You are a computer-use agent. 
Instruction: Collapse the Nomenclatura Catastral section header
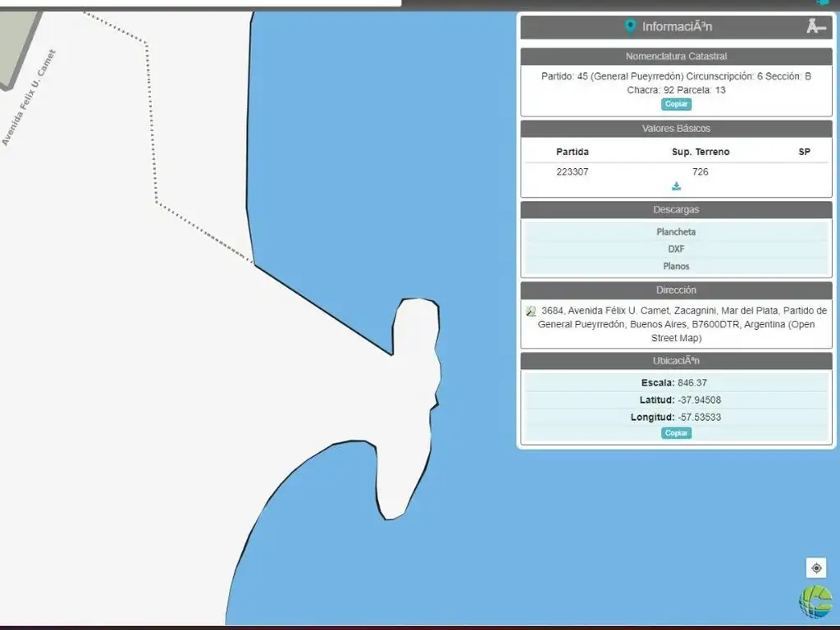click(x=676, y=57)
